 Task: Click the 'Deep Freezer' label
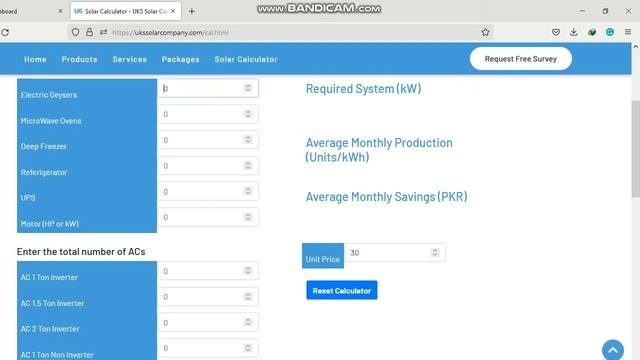point(44,146)
